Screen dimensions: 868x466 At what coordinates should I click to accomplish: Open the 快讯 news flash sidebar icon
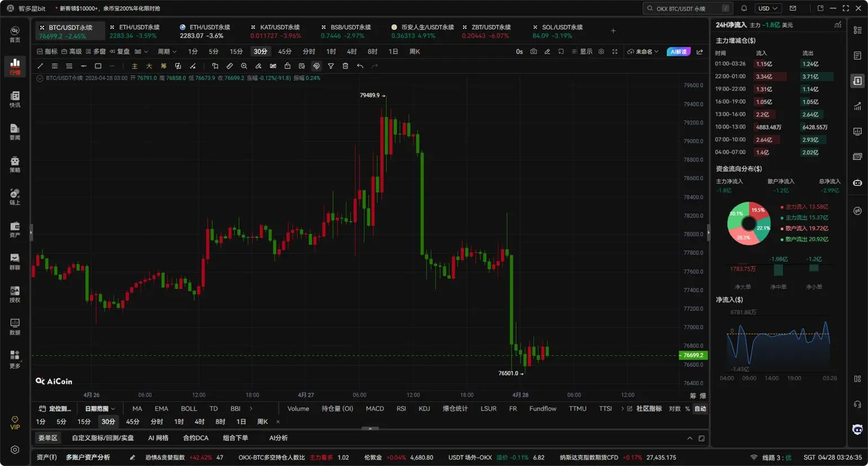click(15, 99)
